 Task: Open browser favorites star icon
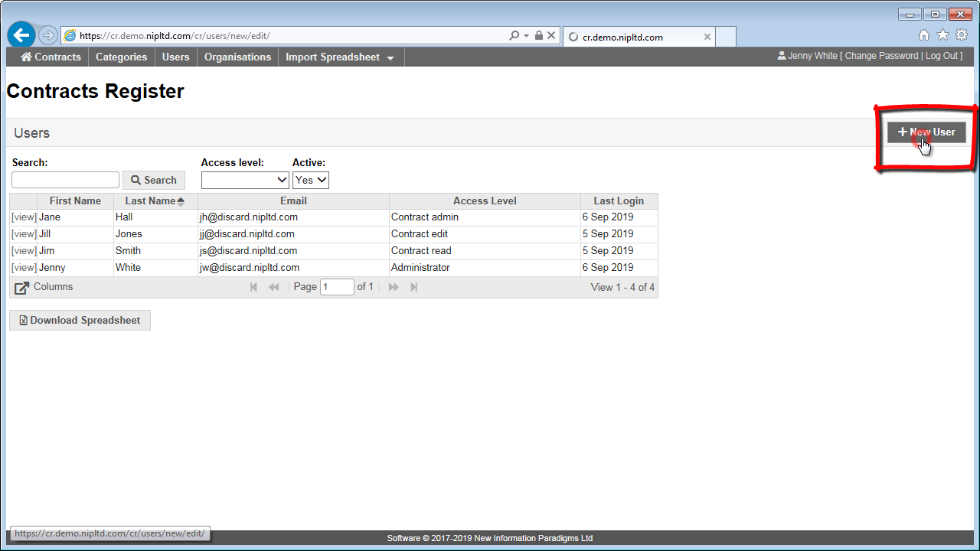point(942,35)
